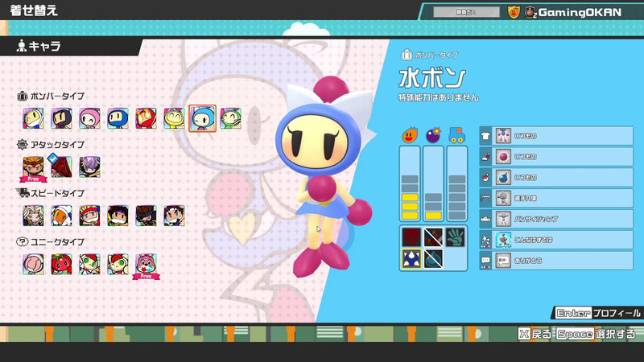The width and height of the screenshot is (644, 362).
Task: Select the flaming Red Bomber portrait
Action: [x=146, y=118]
